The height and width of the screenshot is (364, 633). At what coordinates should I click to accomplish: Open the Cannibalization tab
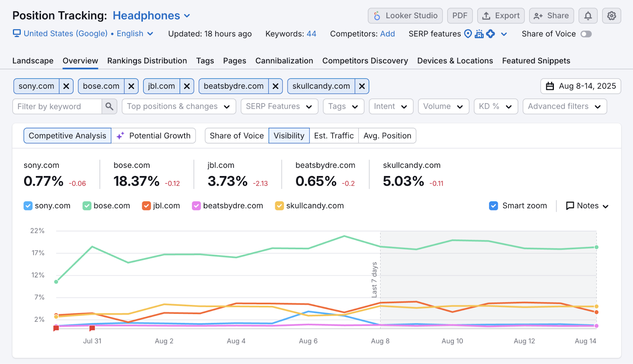(x=284, y=61)
